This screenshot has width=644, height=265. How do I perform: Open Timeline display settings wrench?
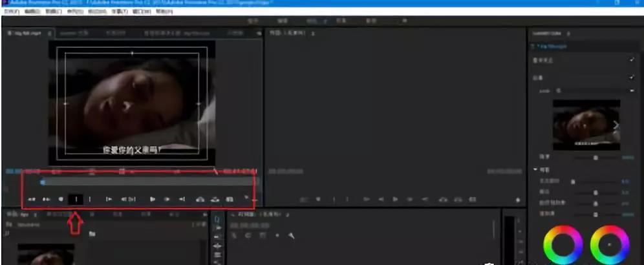(291, 235)
